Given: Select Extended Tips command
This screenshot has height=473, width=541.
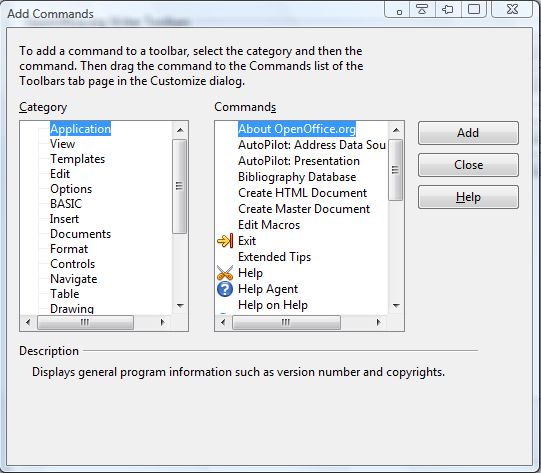Looking at the screenshot, I should click(275, 257).
